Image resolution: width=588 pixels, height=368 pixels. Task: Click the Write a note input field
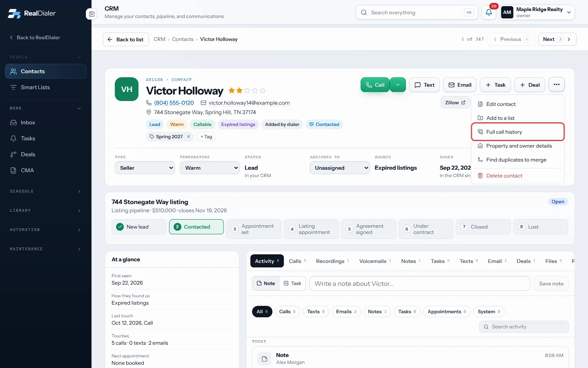click(x=420, y=283)
